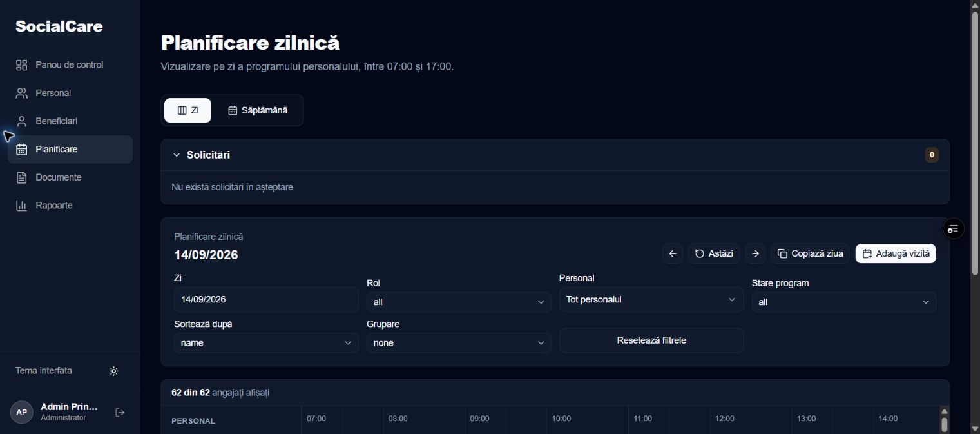Go to previous day arrow
The image size is (980, 434).
[673, 253]
